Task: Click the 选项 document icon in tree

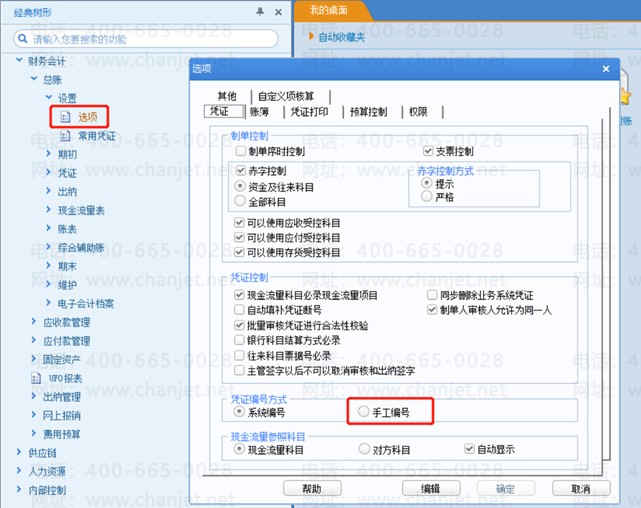Action: coord(65,117)
